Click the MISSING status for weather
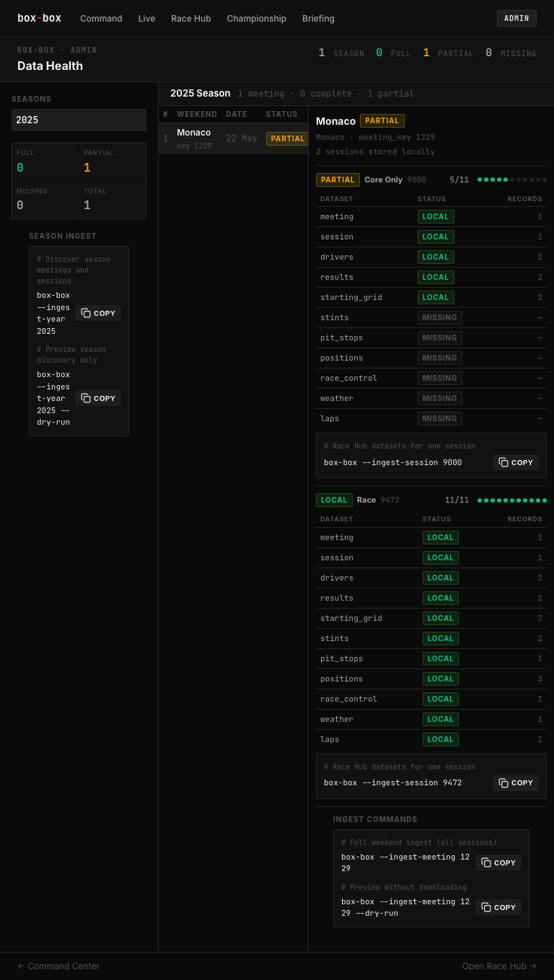 point(440,398)
